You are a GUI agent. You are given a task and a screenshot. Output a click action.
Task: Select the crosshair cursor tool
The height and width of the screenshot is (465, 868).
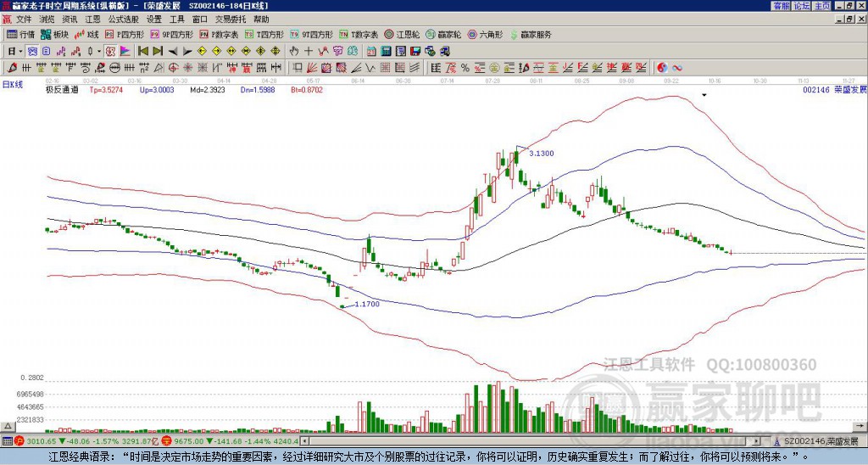[x=309, y=52]
